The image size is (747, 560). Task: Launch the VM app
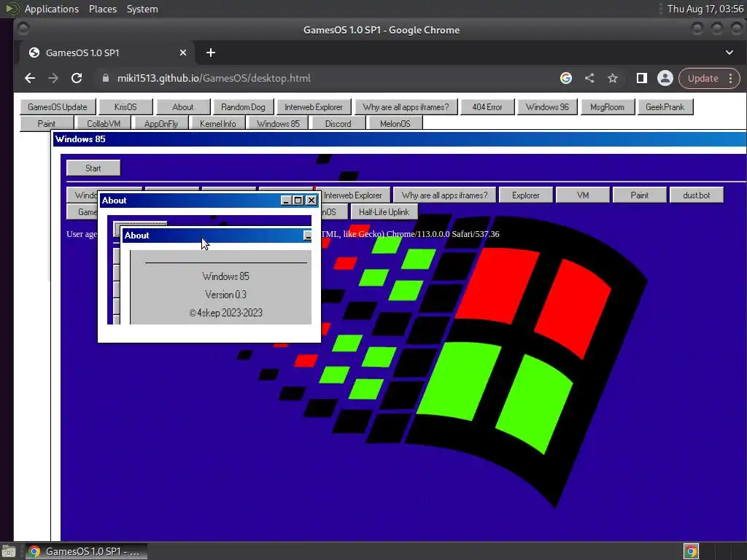(583, 195)
